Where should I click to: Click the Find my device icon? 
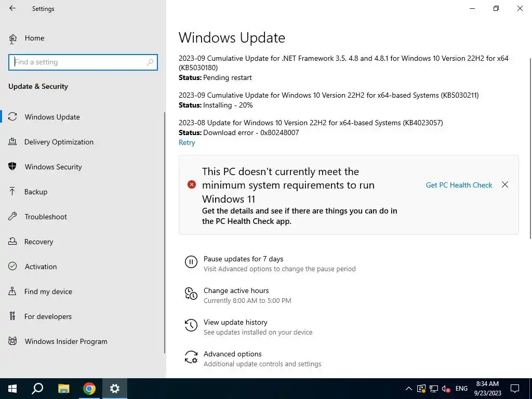point(12,291)
